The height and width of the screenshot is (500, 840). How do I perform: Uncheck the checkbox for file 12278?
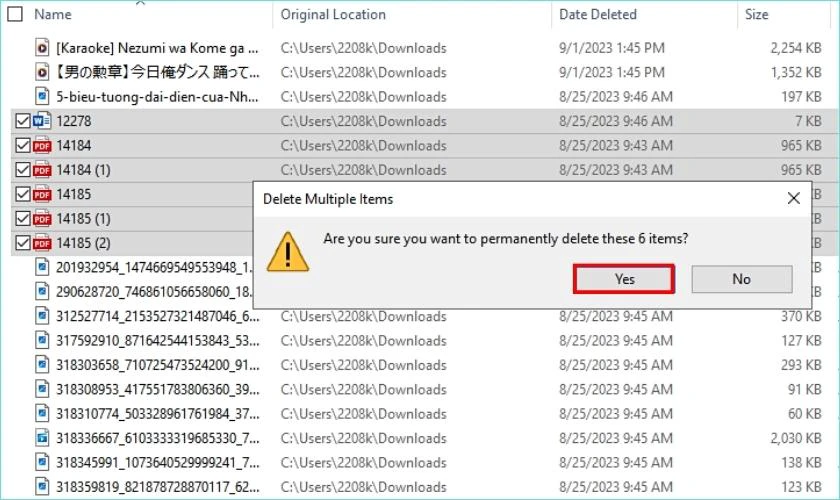coord(22,121)
